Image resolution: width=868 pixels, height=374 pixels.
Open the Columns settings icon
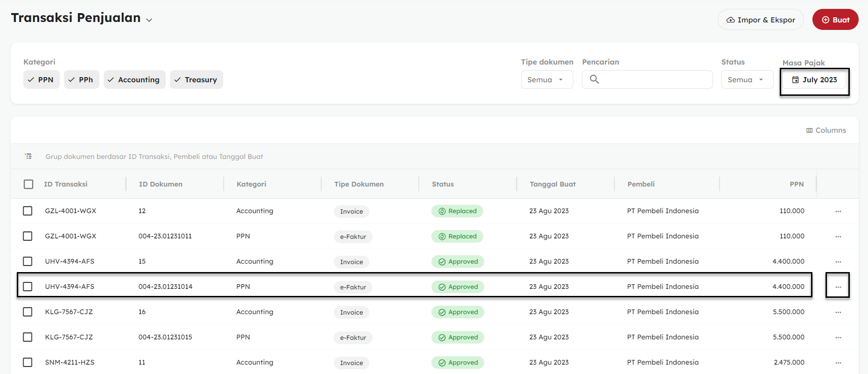coord(809,130)
